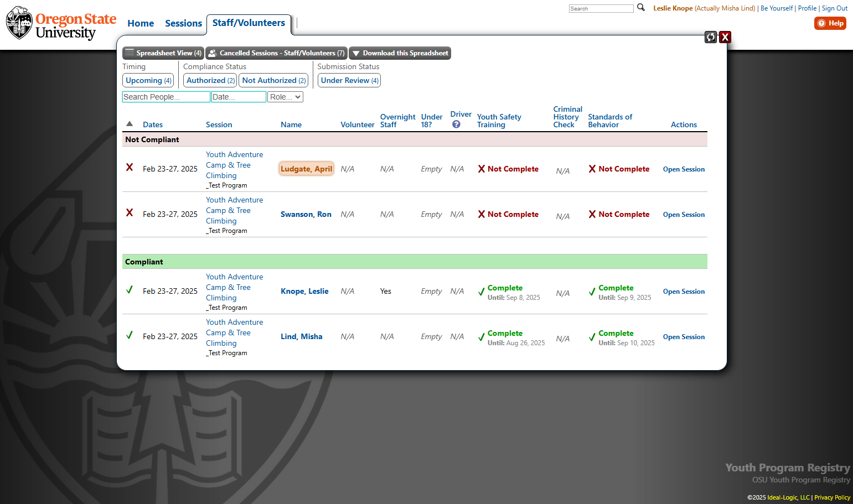Open the Driver column help icon
Screen dimensions: 853x504
(456, 124)
